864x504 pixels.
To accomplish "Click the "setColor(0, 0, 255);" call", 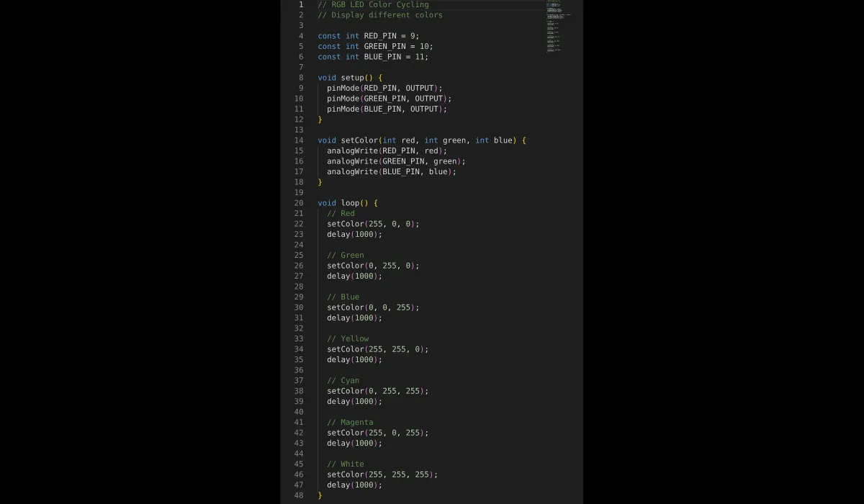I will (x=373, y=307).
